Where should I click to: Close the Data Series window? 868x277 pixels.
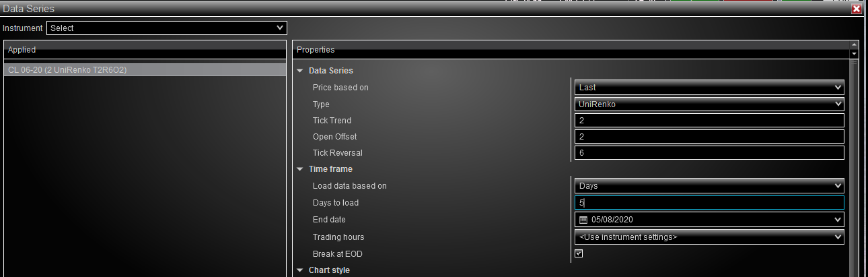857,9
